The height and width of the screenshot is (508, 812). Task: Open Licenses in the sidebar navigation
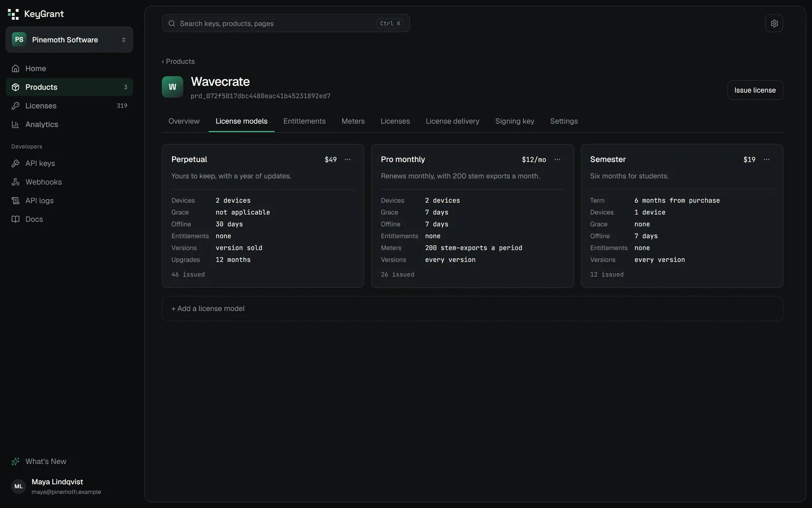69,106
